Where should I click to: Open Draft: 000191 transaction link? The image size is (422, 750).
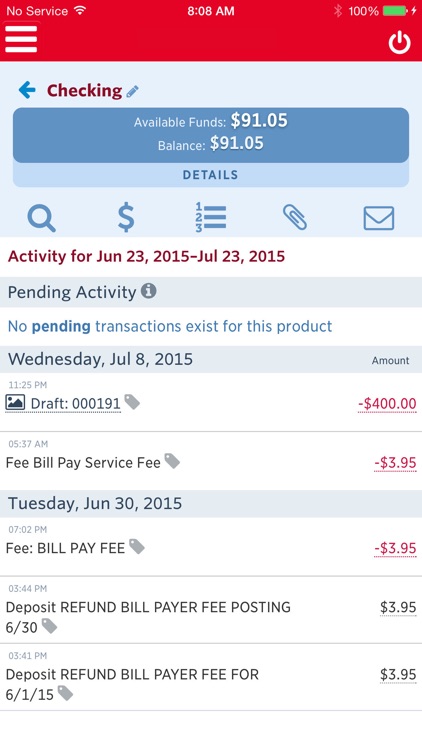coord(76,404)
